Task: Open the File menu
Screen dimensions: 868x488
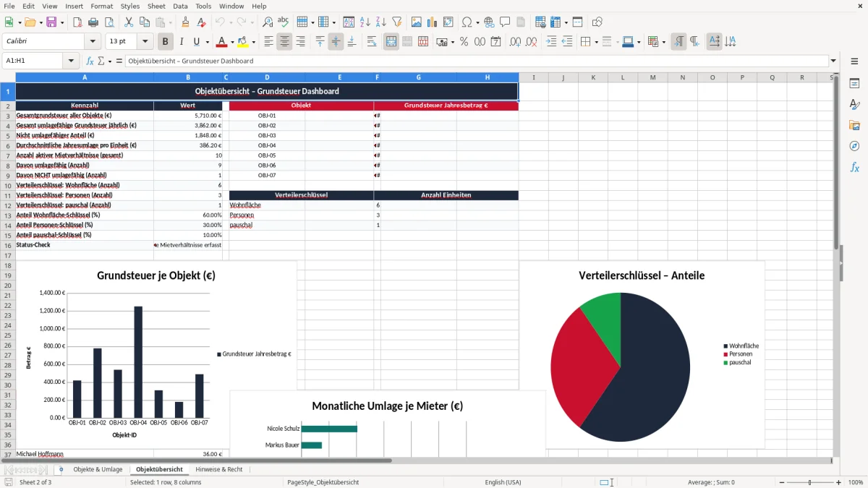Action: point(9,6)
